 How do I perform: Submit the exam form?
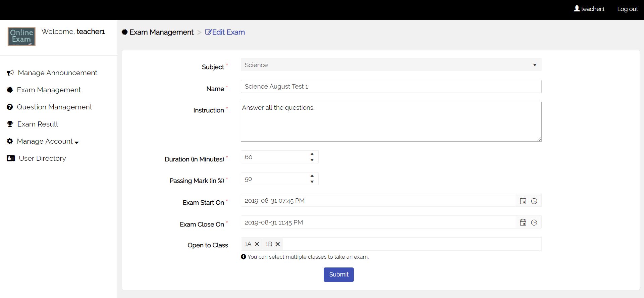338,275
